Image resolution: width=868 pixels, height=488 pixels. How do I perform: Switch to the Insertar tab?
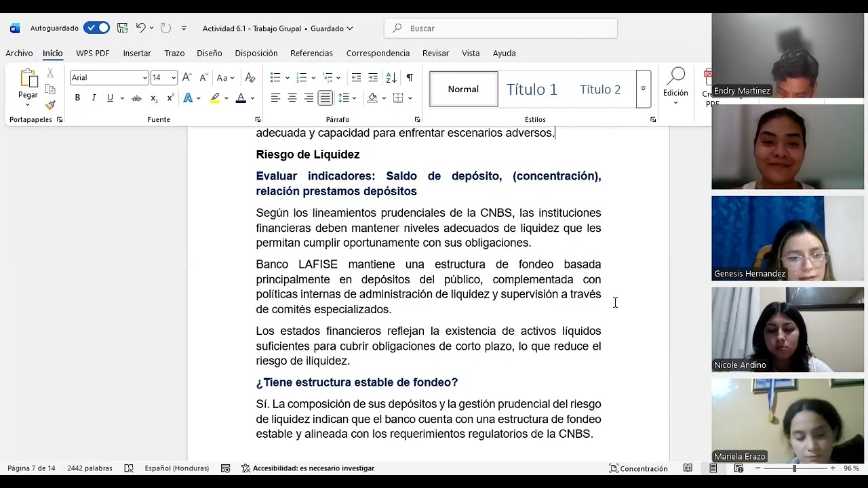click(137, 53)
